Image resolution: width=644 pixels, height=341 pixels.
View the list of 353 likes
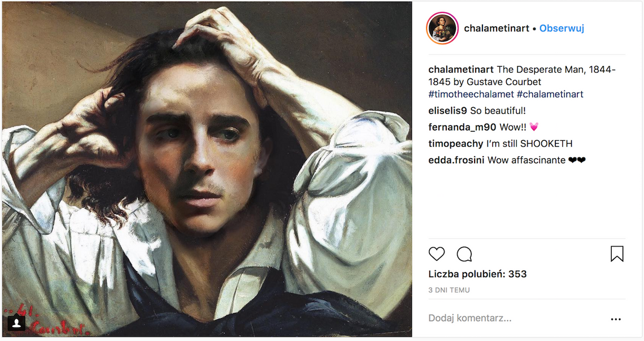477,274
